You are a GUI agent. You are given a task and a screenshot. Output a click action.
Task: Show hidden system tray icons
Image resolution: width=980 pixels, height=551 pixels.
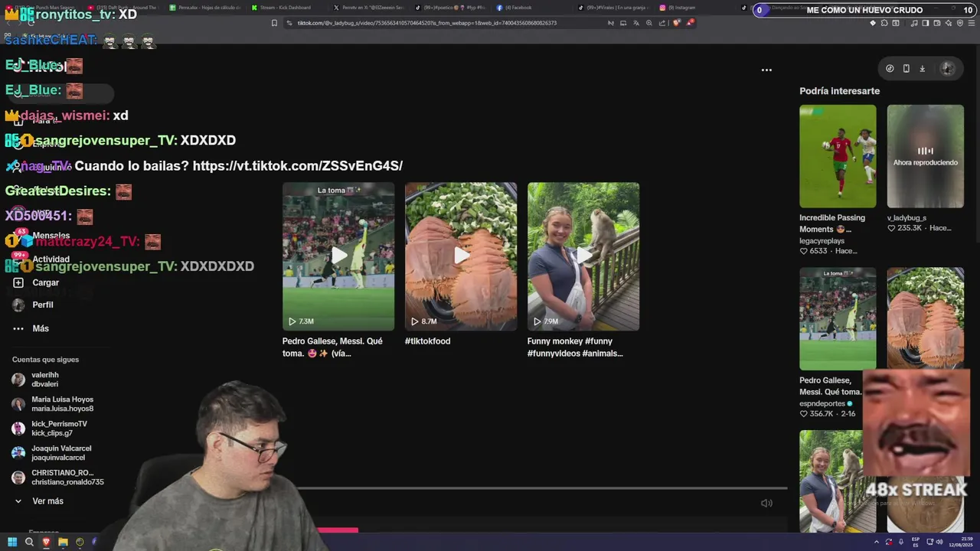877,542
